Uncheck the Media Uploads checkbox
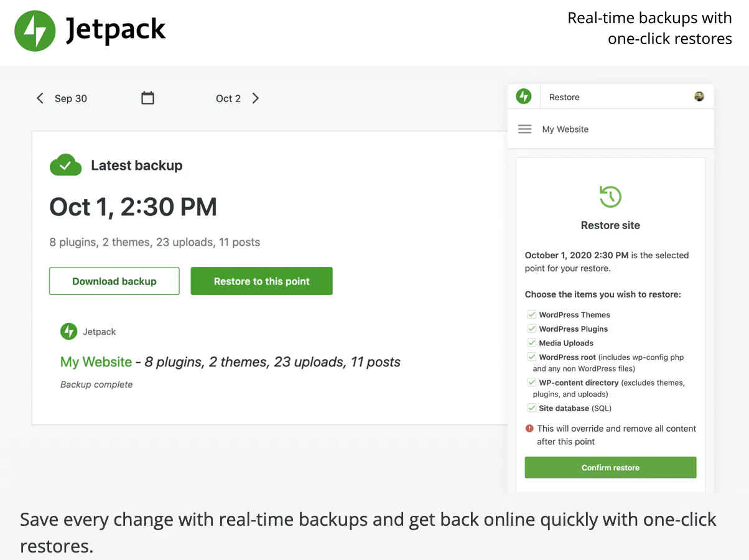Image resolution: width=749 pixels, height=560 pixels. click(x=532, y=343)
